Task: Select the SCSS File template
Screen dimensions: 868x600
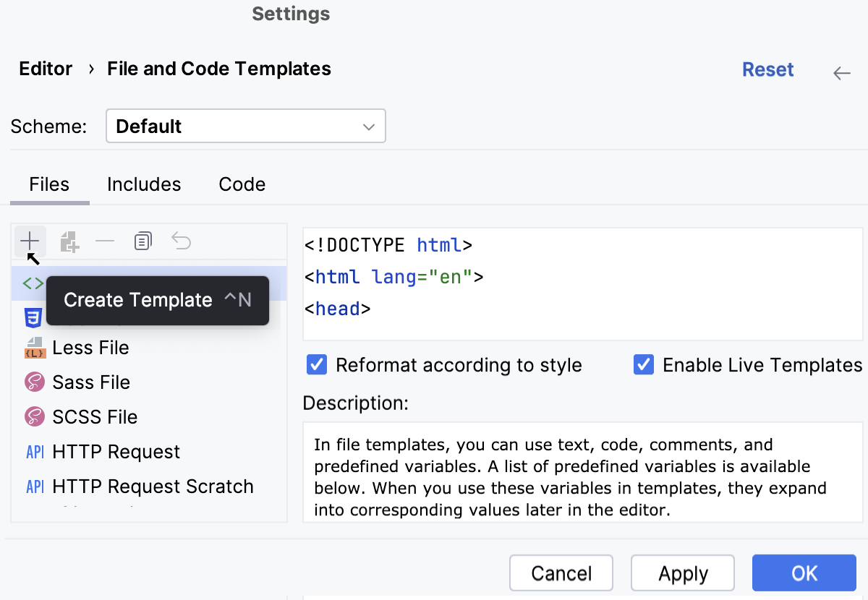Action: (95, 417)
